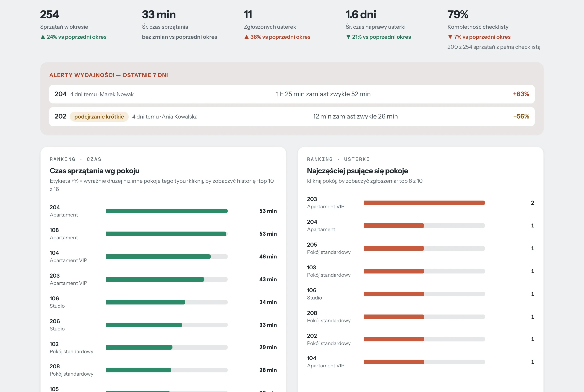
Task: Select room 204 Apartament in cleaning time ranking
Action: (x=163, y=211)
